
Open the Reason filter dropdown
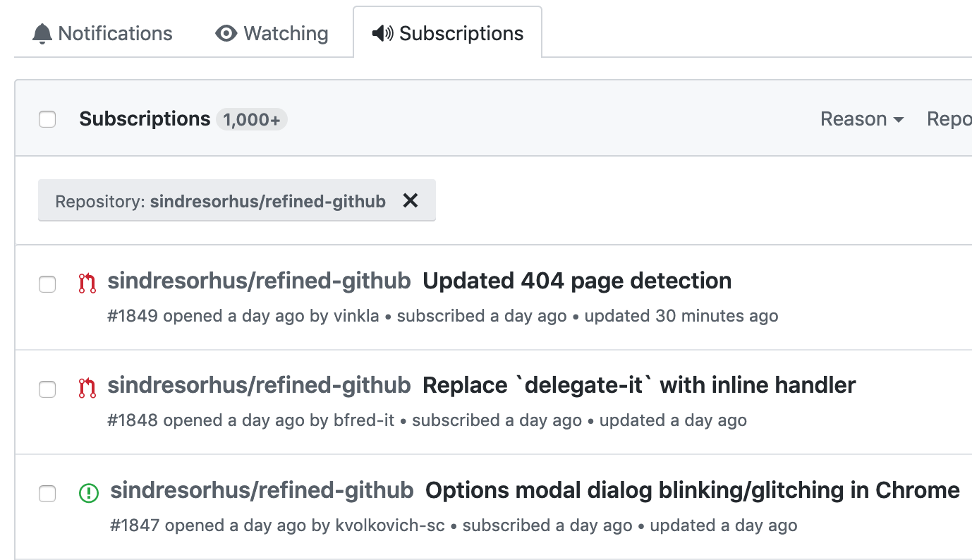point(861,118)
